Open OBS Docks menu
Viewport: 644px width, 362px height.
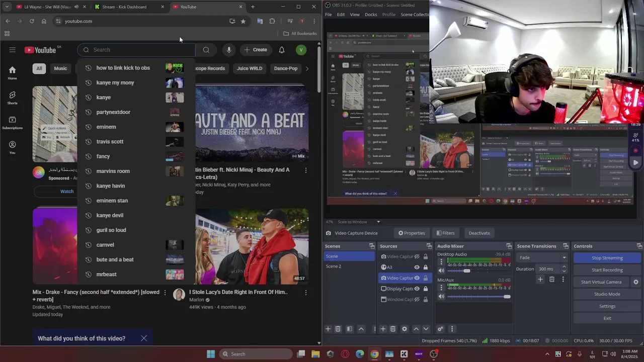click(371, 15)
